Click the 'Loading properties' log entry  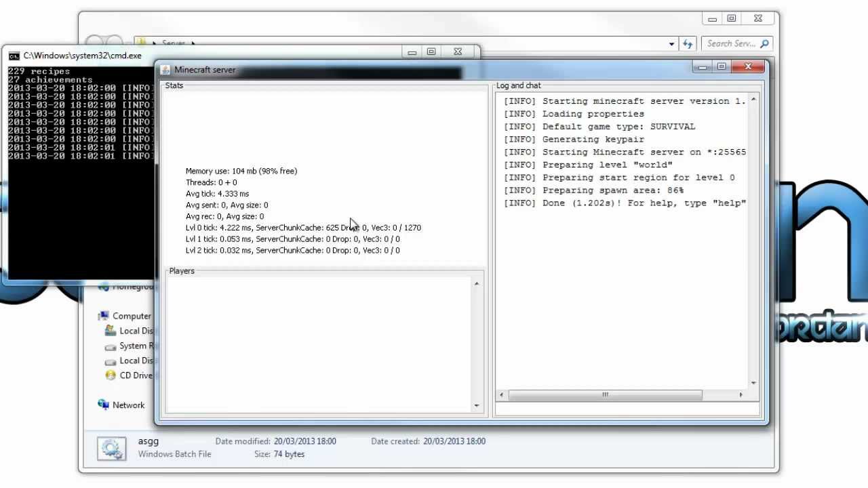[x=574, y=114]
